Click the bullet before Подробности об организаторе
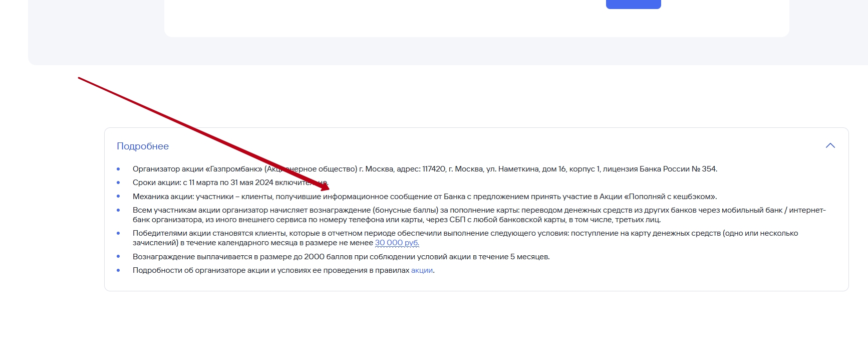Screen dimensions: 868x340 click(119, 270)
